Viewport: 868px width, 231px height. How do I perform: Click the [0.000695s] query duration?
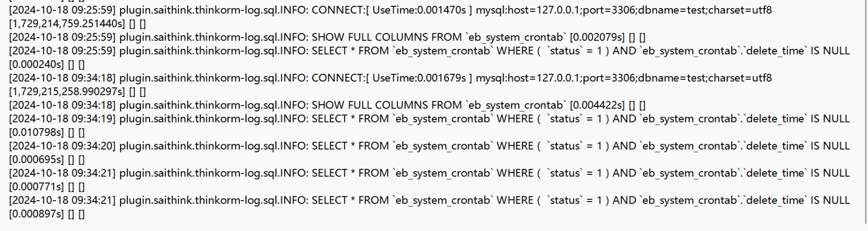pos(36,159)
